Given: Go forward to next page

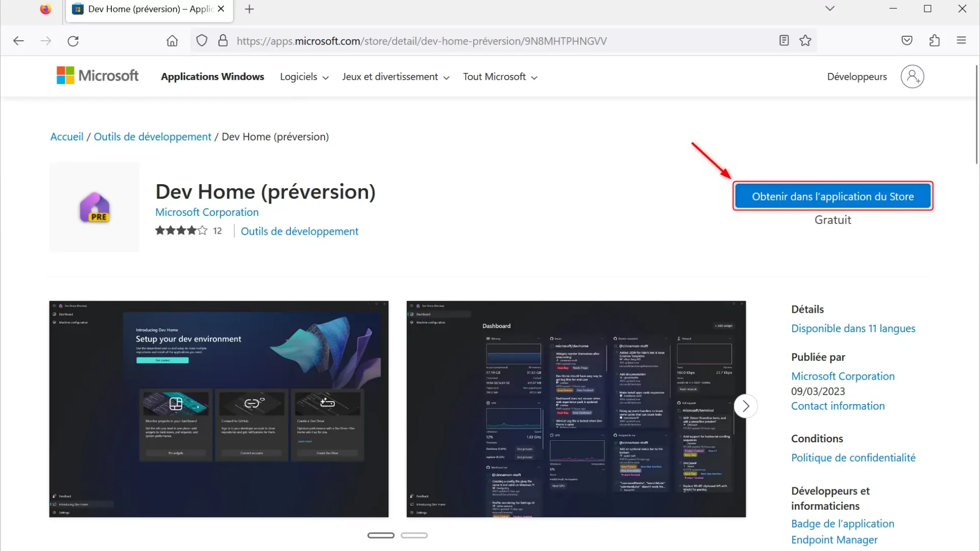Looking at the screenshot, I should click(46, 41).
